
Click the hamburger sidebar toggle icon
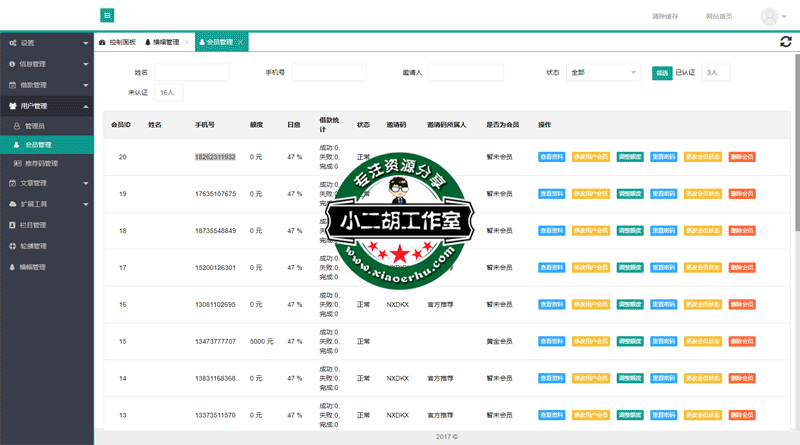click(107, 15)
